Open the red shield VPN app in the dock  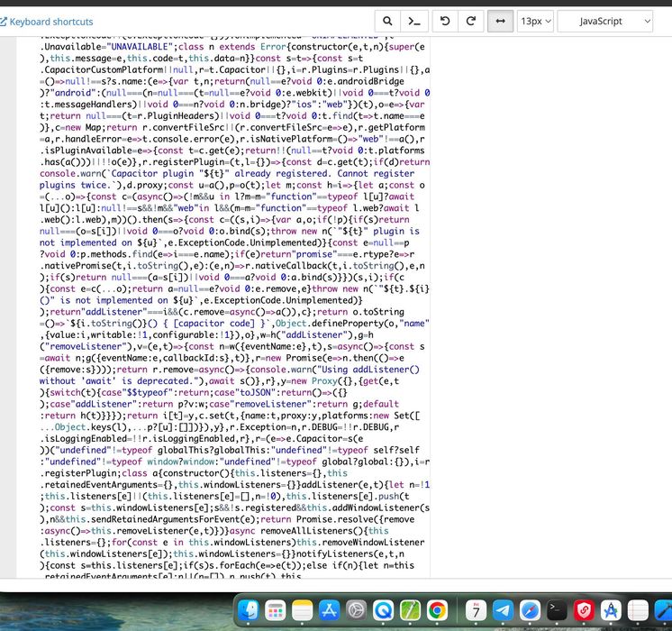[584, 610]
